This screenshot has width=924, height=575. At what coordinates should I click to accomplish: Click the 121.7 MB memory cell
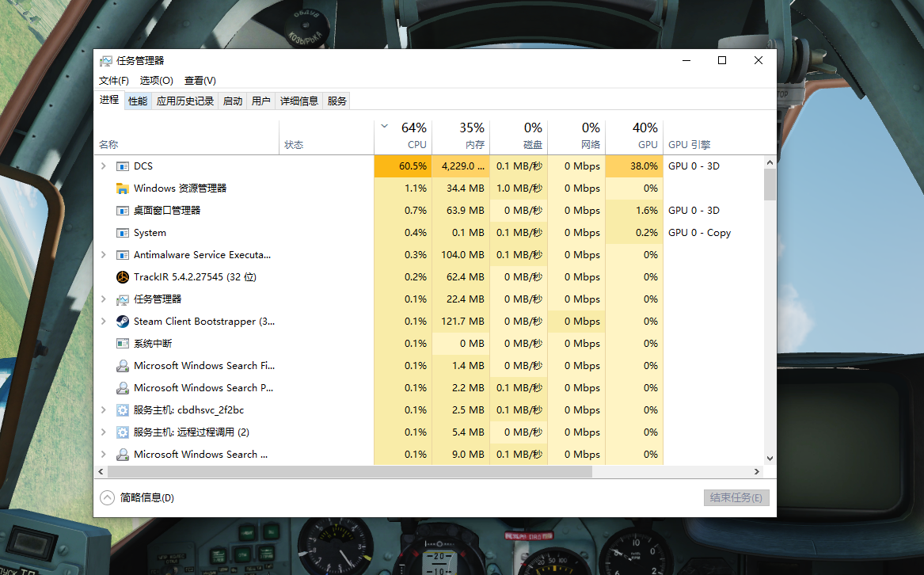point(462,322)
